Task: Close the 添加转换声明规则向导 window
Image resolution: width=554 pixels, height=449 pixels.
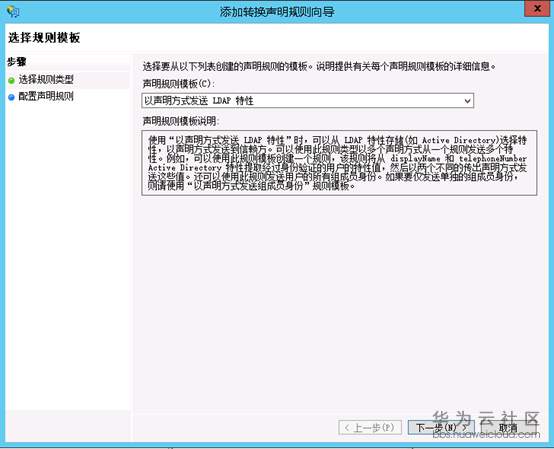Action: click(537, 9)
